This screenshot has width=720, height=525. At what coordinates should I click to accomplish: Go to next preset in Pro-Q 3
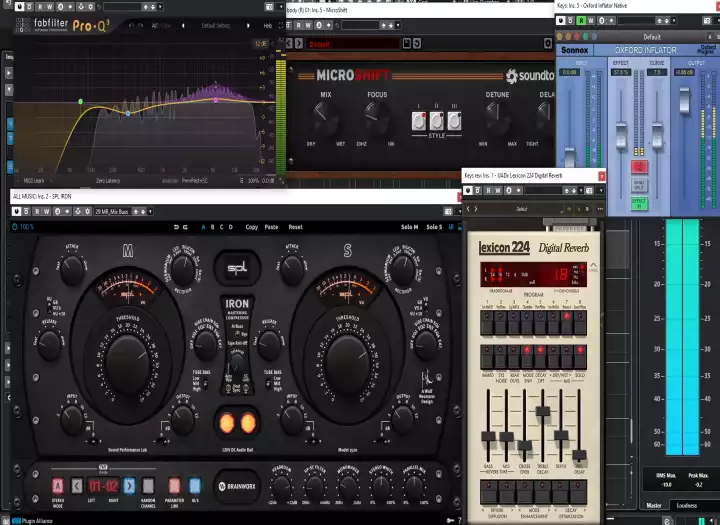[x=248, y=26]
